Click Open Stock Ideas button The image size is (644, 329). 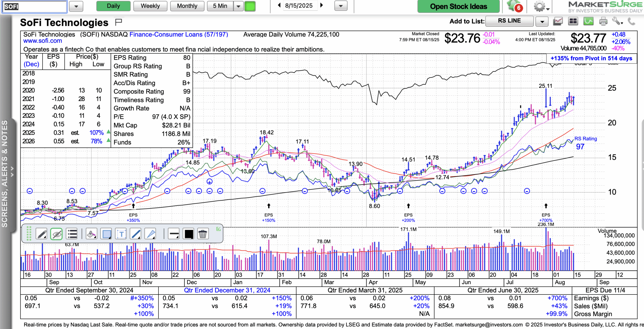[x=458, y=7]
